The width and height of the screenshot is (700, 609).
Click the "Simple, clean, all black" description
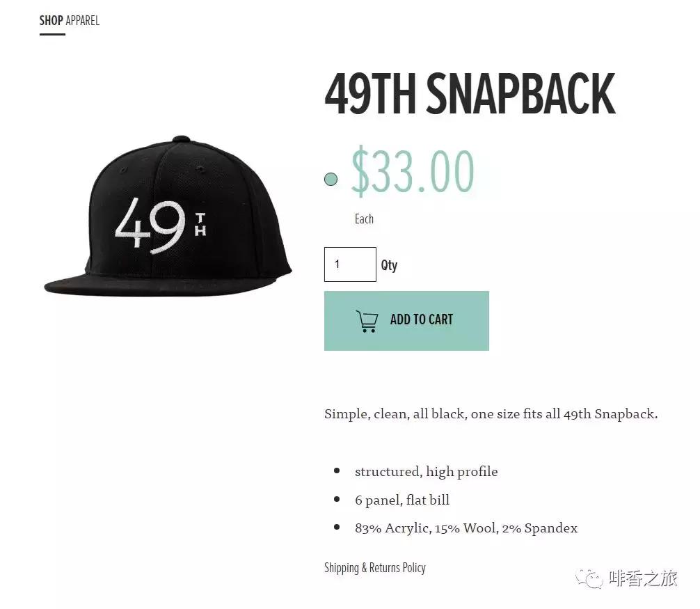point(491,414)
